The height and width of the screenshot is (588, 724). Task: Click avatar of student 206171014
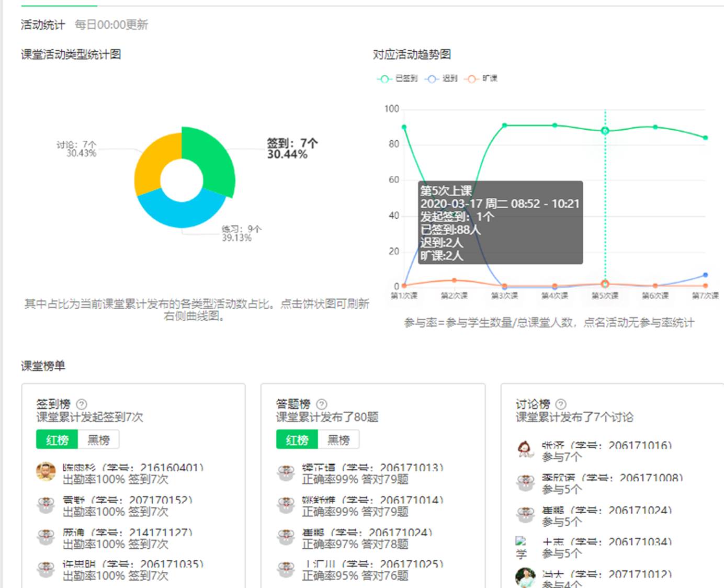pyautogui.click(x=286, y=505)
